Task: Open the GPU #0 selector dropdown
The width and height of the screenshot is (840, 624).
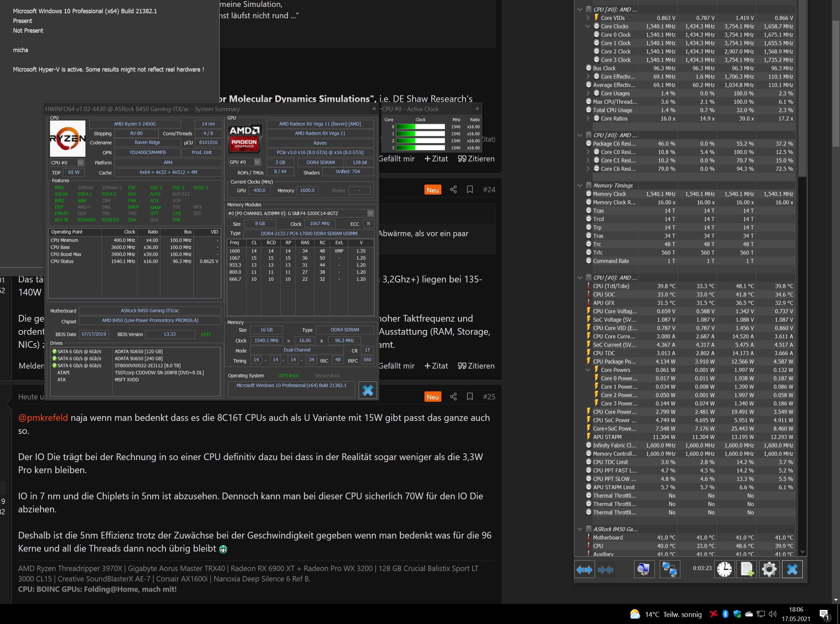Action: click(x=257, y=162)
